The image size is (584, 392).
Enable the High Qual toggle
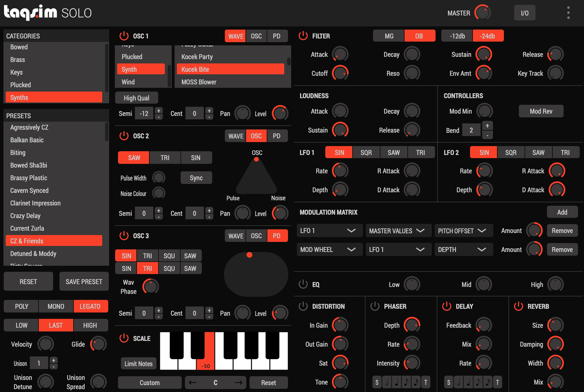136,98
